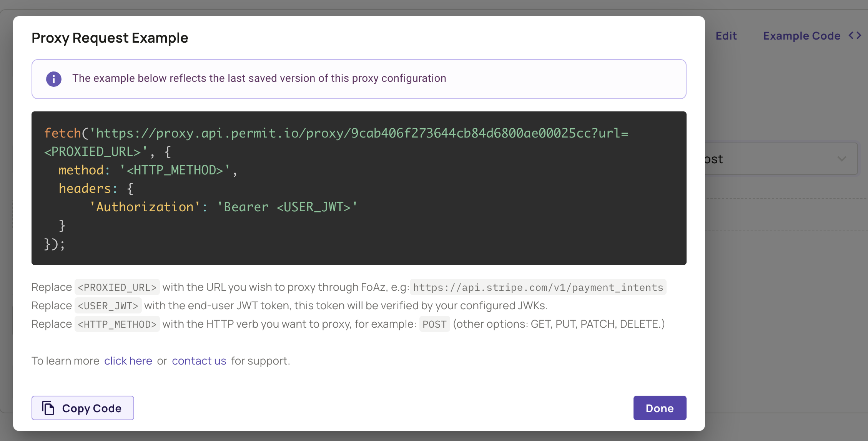Select the Edit option in the top right
The image size is (868, 441).
[726, 35]
